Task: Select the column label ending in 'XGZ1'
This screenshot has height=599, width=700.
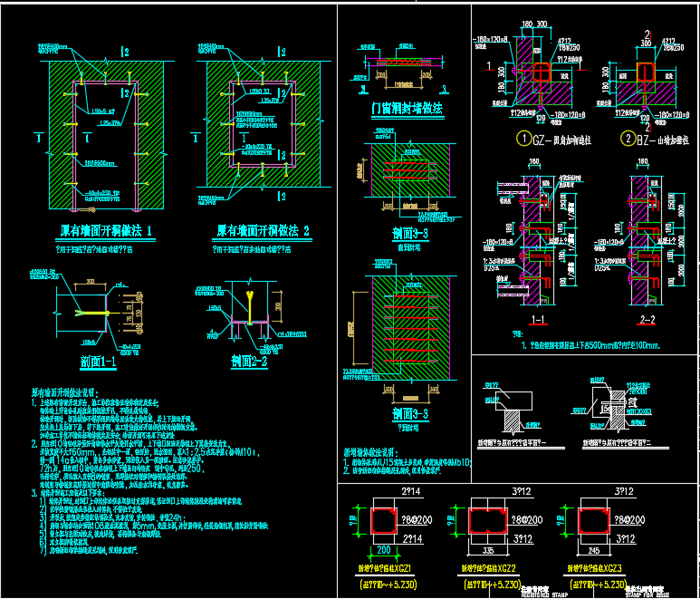Action: coord(384,568)
